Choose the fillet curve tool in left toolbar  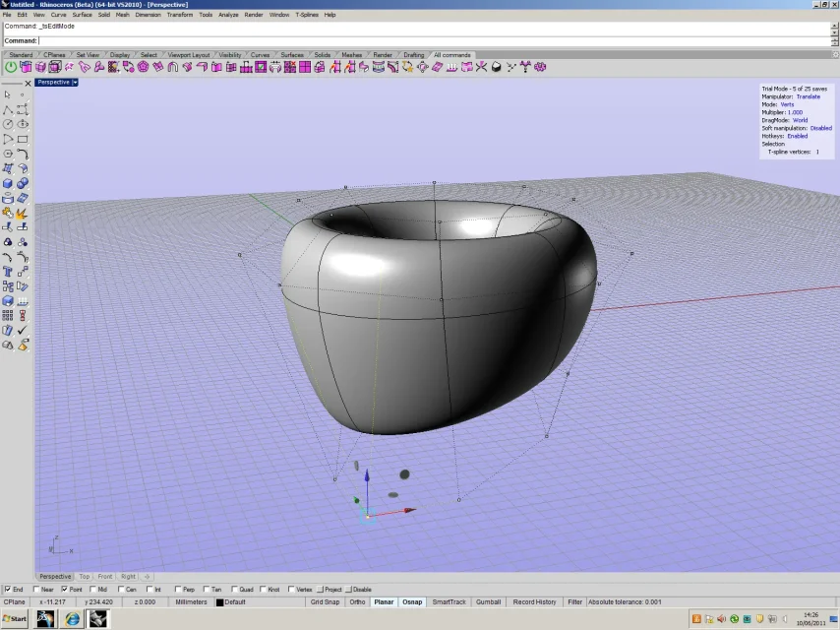click(x=23, y=154)
